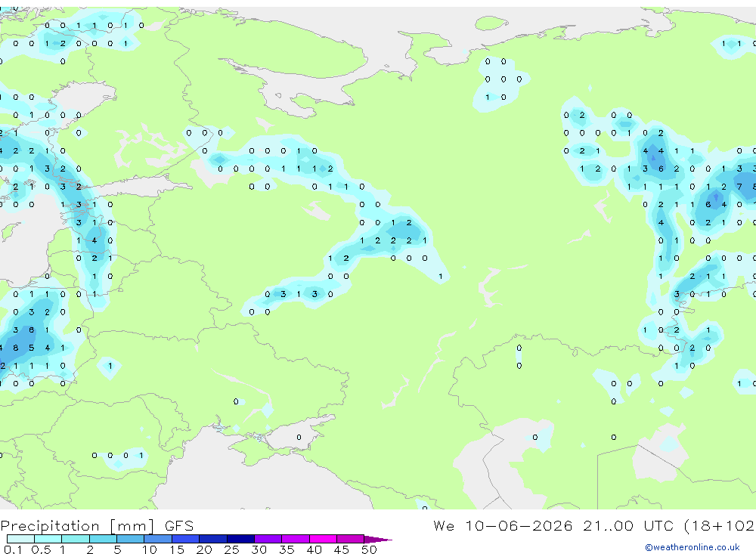The height and width of the screenshot is (554, 756).
Task: Click the '0.5' legend scale label
Action: point(41,549)
